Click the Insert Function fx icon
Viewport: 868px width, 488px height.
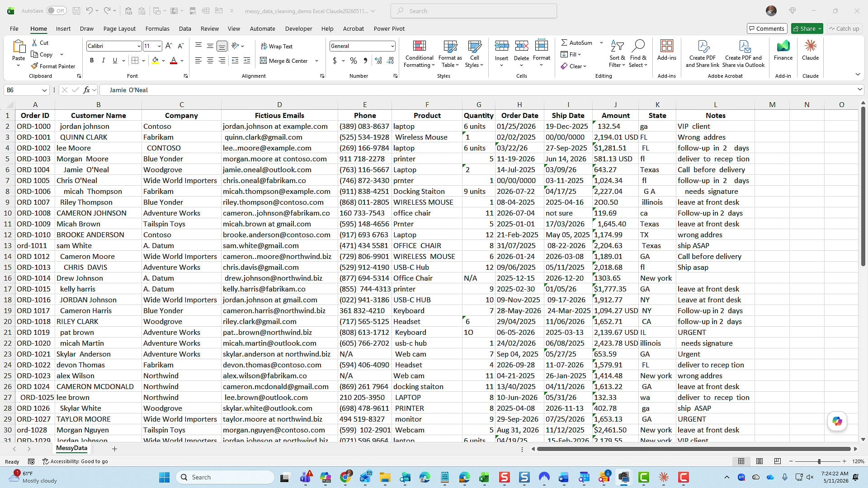86,90
